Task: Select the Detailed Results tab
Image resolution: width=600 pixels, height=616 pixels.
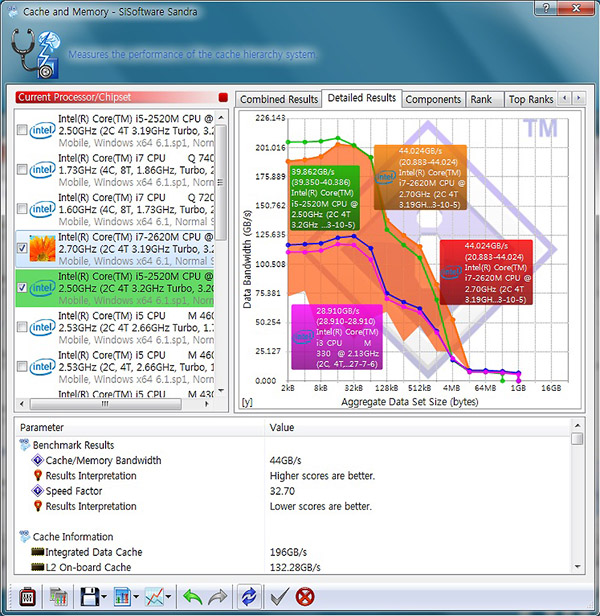Action: (361, 98)
